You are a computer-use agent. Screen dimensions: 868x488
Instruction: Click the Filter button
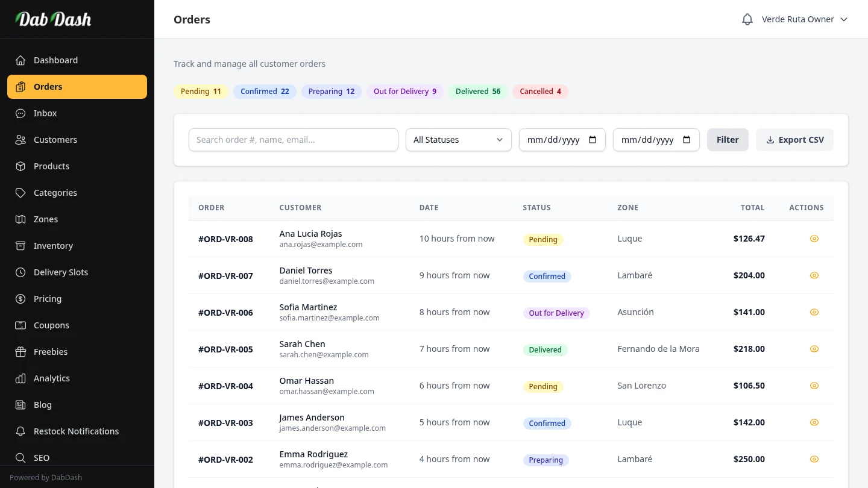(x=727, y=140)
